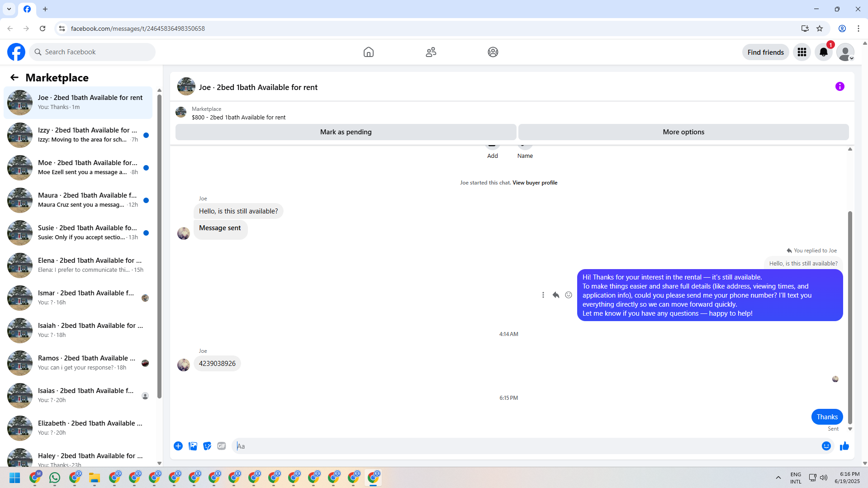Click the install app icon in address bar

click(x=805, y=28)
